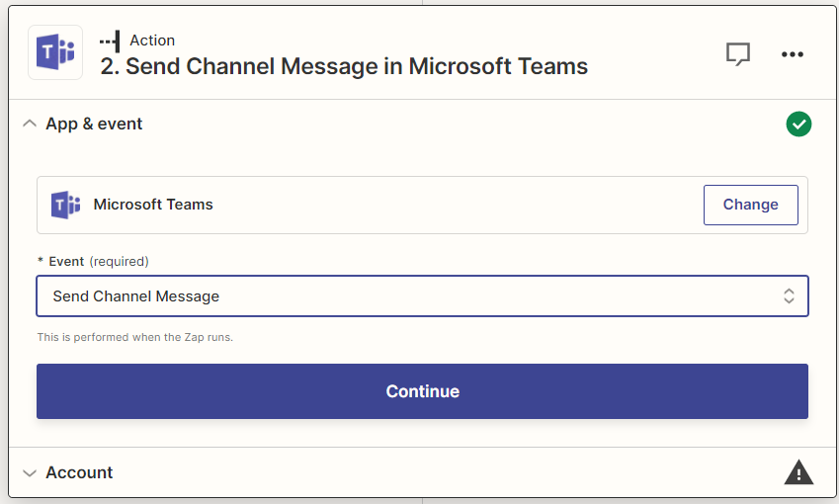Click the green completed checkmark icon
This screenshot has height=504, width=839.
(x=798, y=125)
